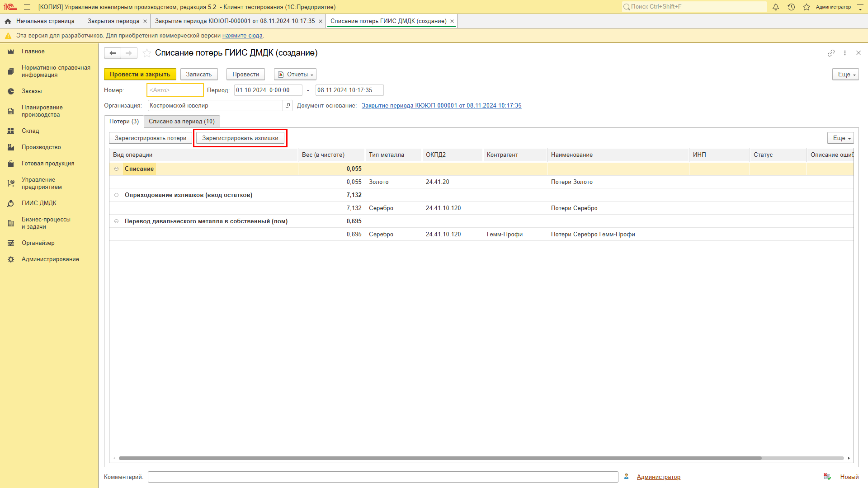Open Нормативно-справочная информация section icon

[11, 71]
